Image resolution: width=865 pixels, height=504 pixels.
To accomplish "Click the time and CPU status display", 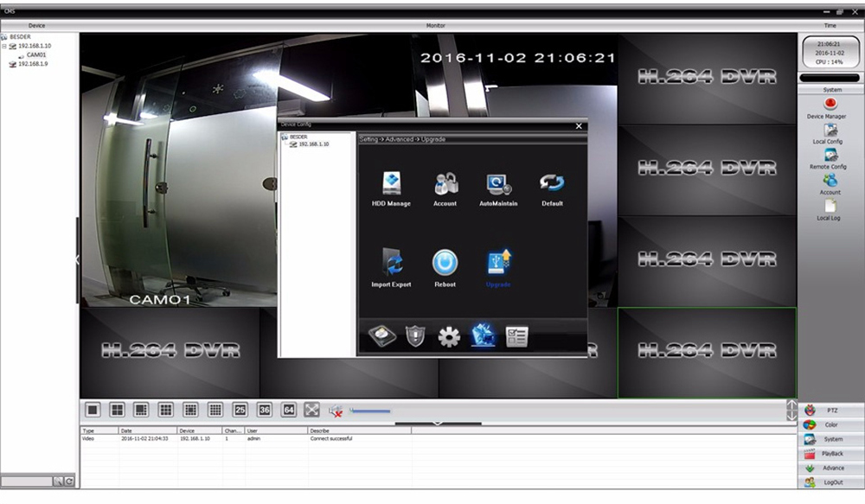I will point(830,53).
